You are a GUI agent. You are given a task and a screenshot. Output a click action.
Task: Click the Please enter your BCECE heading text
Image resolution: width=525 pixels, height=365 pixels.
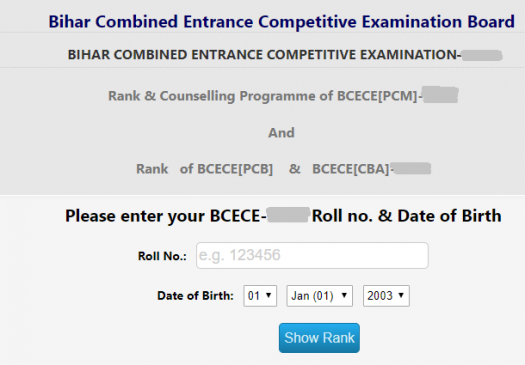pyautogui.click(x=165, y=216)
